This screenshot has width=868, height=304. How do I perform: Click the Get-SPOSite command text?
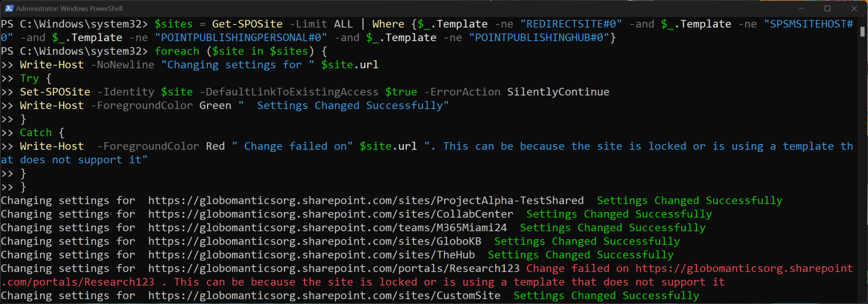[x=248, y=24]
